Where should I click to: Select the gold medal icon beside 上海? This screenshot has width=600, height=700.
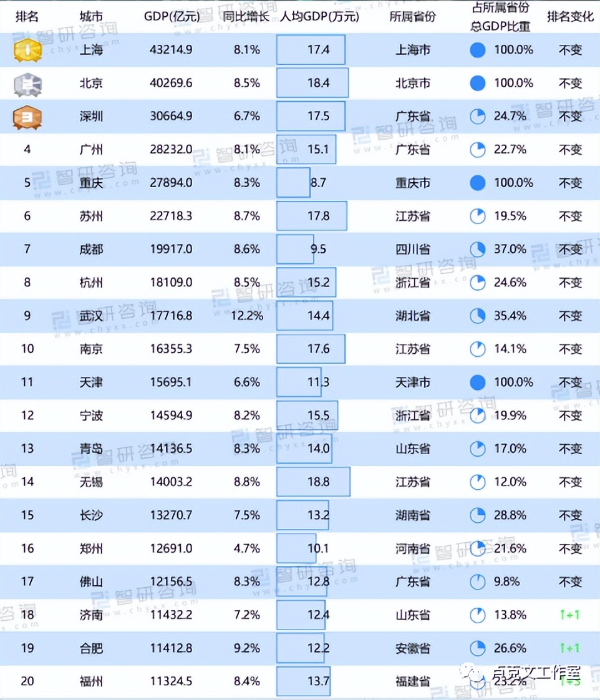(26, 49)
